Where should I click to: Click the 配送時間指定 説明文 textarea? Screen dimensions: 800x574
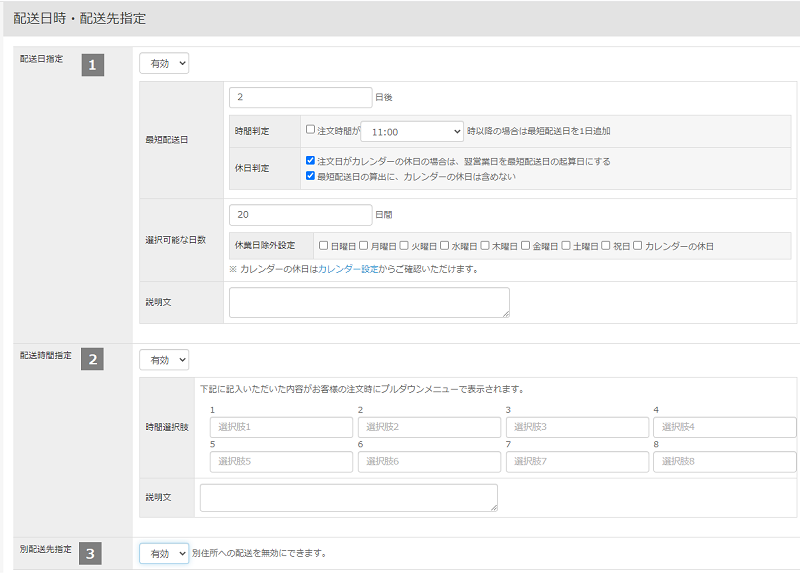pyautogui.click(x=349, y=498)
